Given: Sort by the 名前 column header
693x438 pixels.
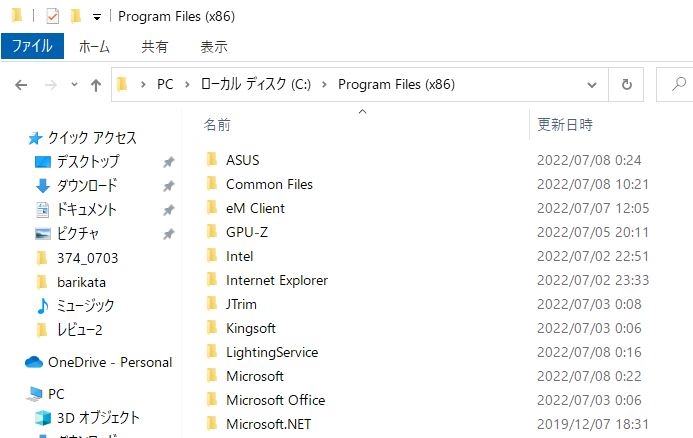Looking at the screenshot, I should click(217, 125).
